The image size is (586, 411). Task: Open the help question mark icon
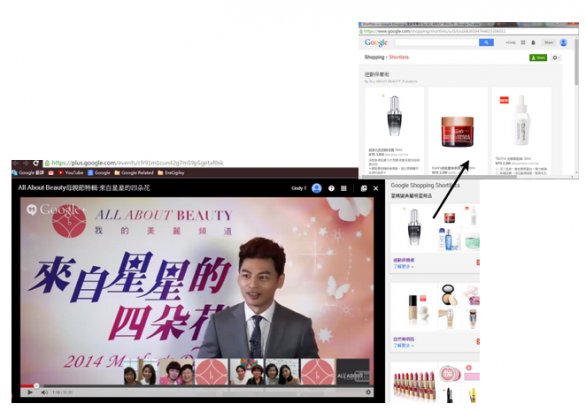click(x=331, y=188)
